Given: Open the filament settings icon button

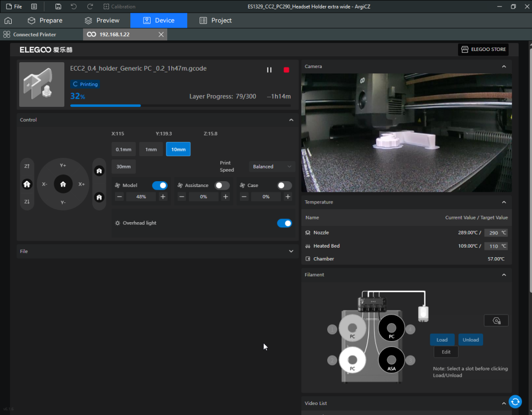Looking at the screenshot, I should tap(496, 320).
